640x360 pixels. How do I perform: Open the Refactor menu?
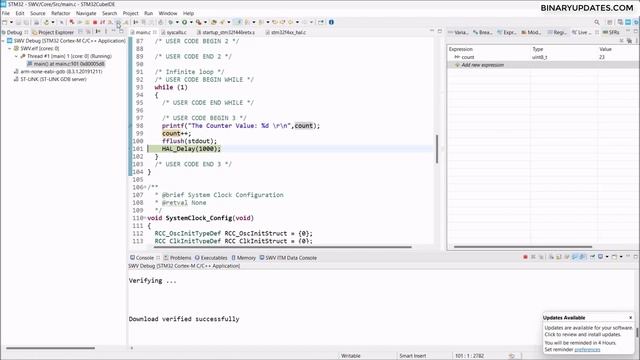pos(60,13)
